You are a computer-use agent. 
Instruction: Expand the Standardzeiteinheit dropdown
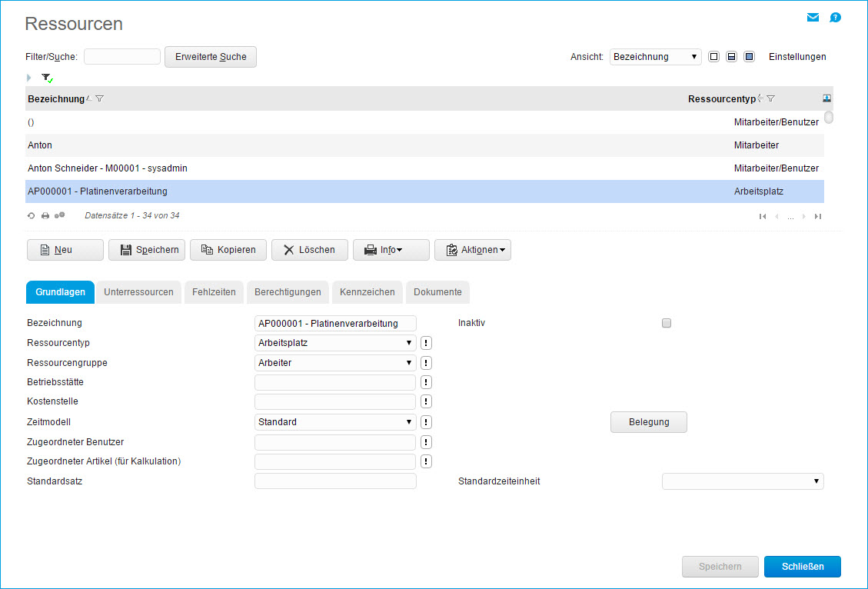742,481
